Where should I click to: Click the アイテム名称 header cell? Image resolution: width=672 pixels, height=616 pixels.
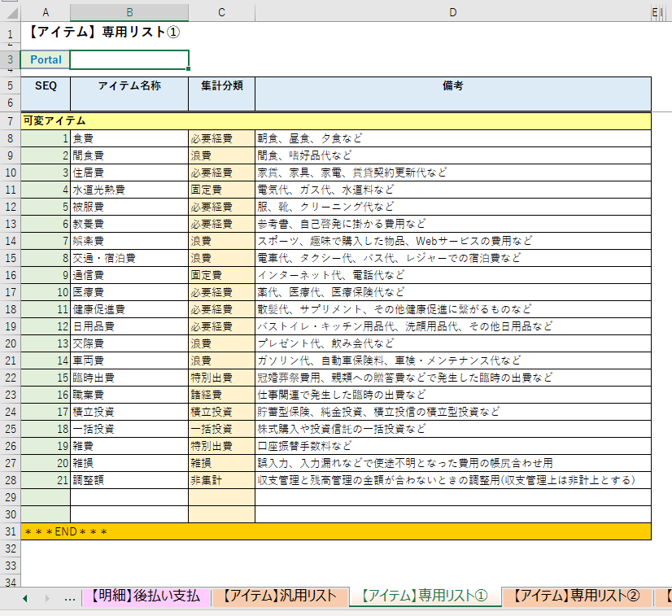point(129,94)
